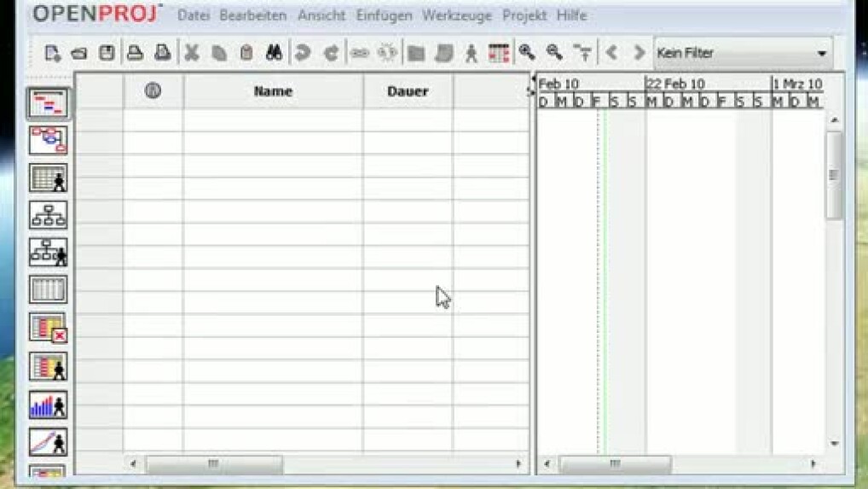The width and height of the screenshot is (868, 489).
Task: Open the Datei menu
Action: 193,15
